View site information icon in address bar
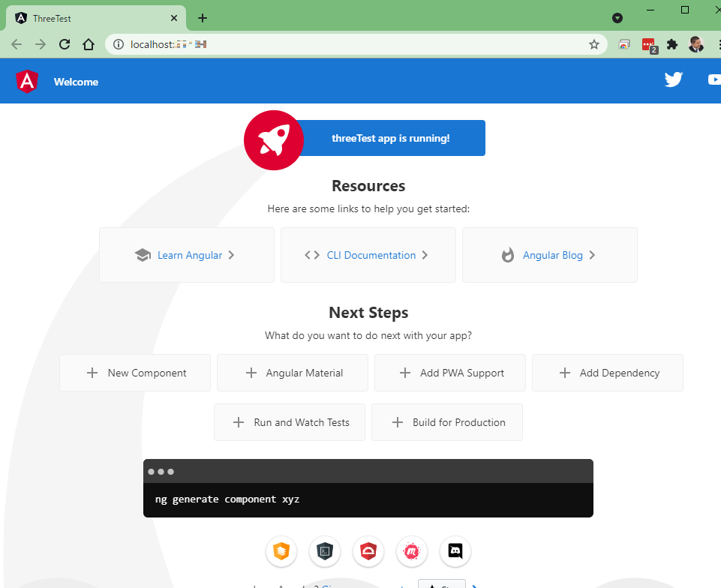The width and height of the screenshot is (721, 588). click(x=119, y=44)
